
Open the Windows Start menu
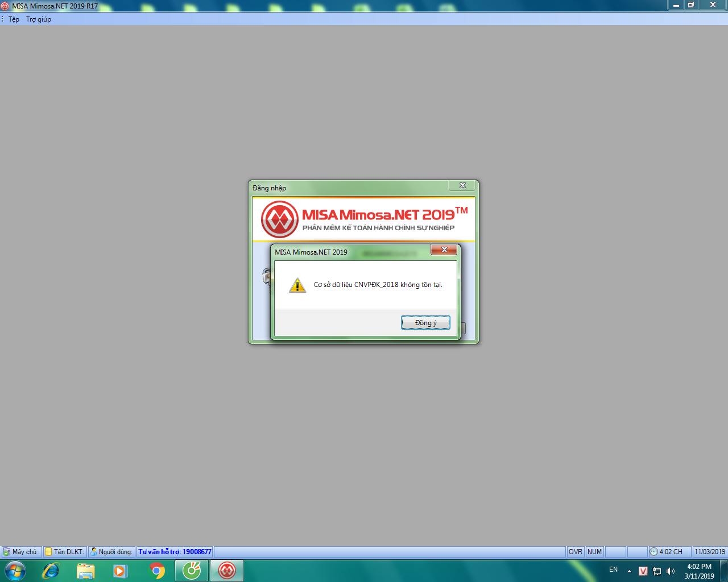15,571
